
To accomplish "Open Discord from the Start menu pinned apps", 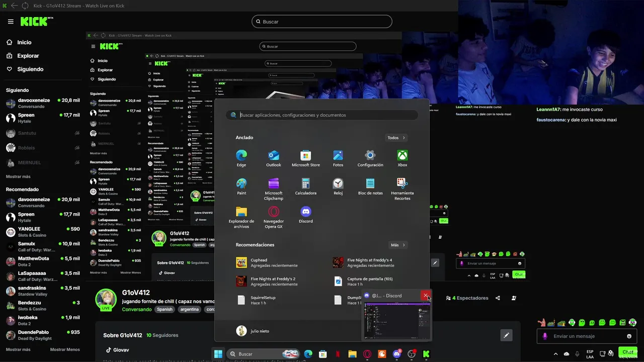I will [x=306, y=215].
